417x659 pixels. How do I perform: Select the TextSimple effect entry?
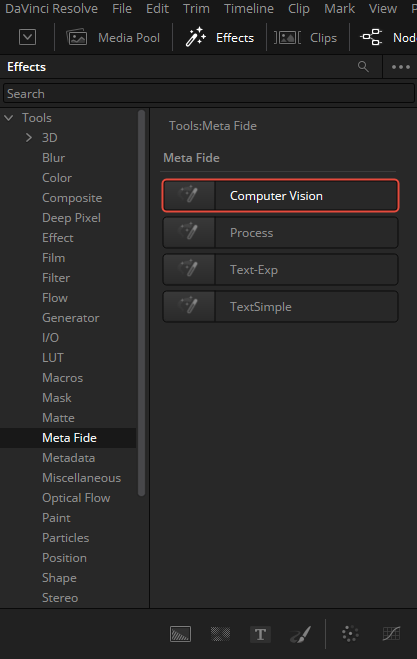(280, 306)
